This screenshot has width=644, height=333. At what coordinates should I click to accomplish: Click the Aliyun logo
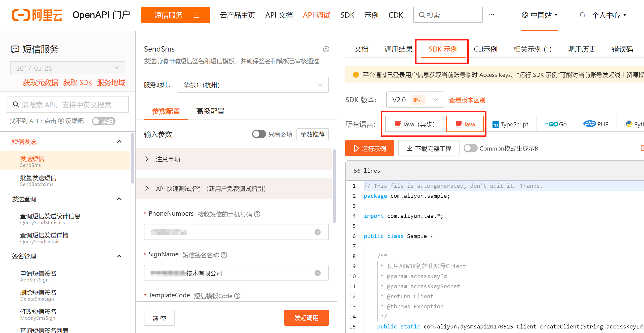[37, 15]
